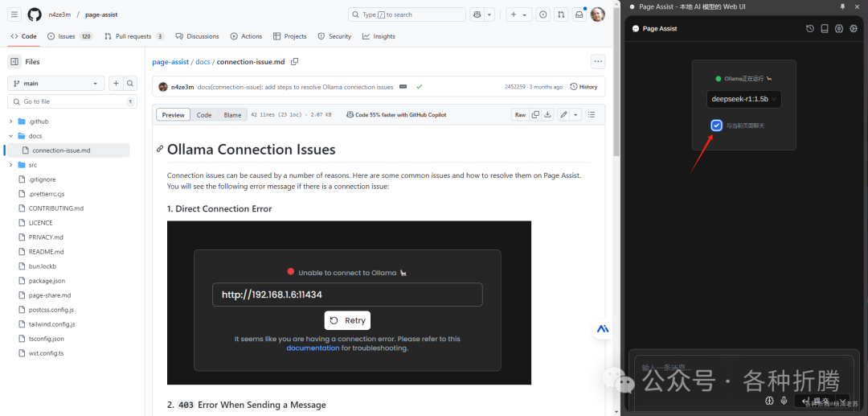Click the magnifier search icon in Files panel
868x416 pixels.
(x=130, y=84)
